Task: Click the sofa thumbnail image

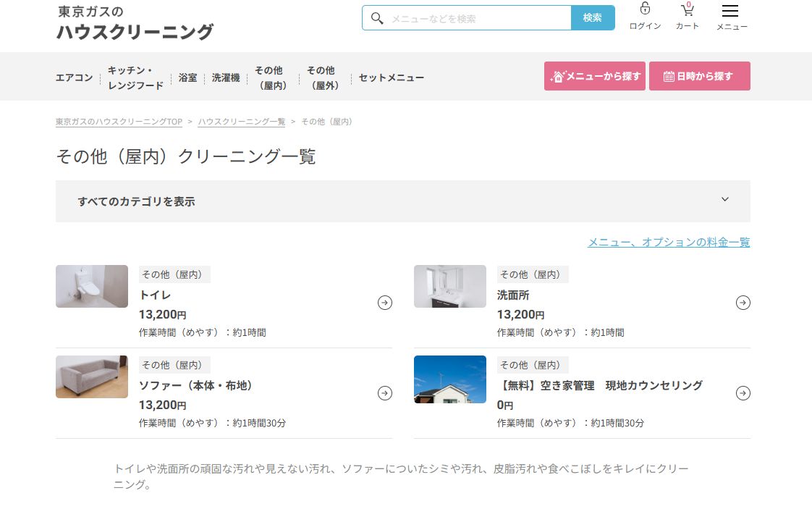Action: pos(92,377)
